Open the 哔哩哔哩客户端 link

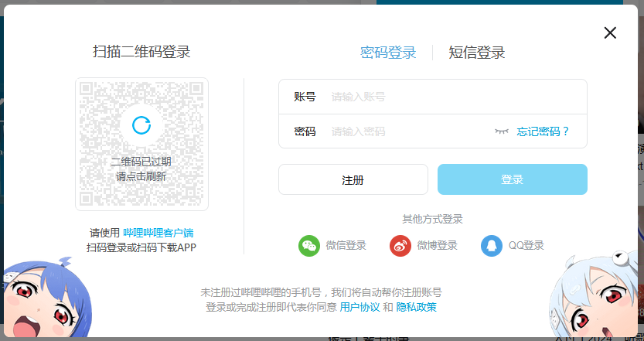coord(158,233)
